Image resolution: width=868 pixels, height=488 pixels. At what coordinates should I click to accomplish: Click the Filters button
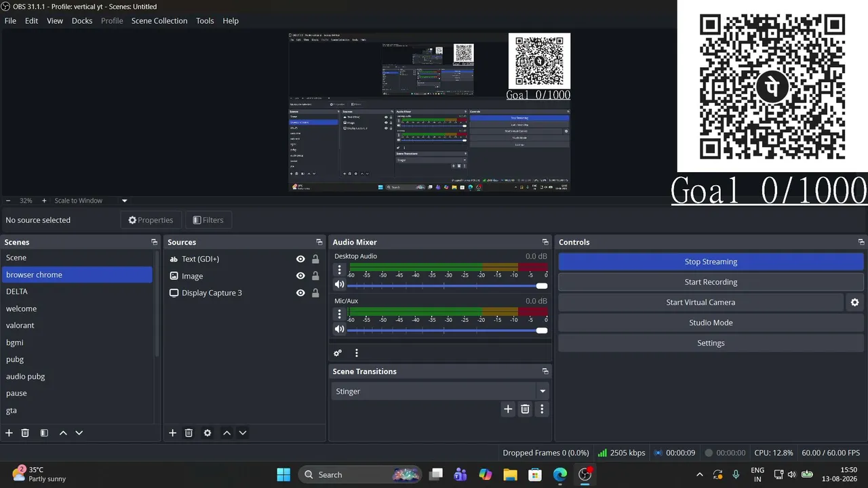(x=208, y=220)
